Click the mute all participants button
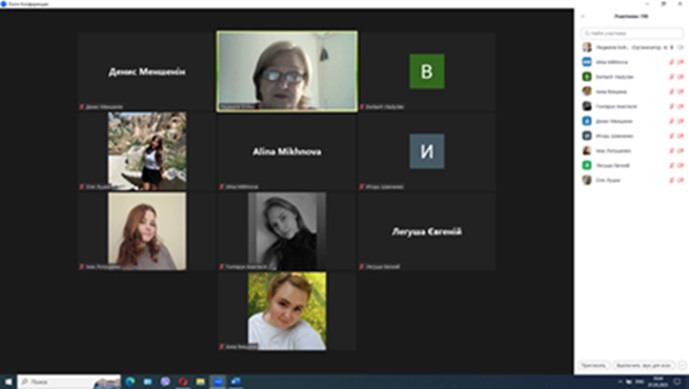 [x=644, y=365]
